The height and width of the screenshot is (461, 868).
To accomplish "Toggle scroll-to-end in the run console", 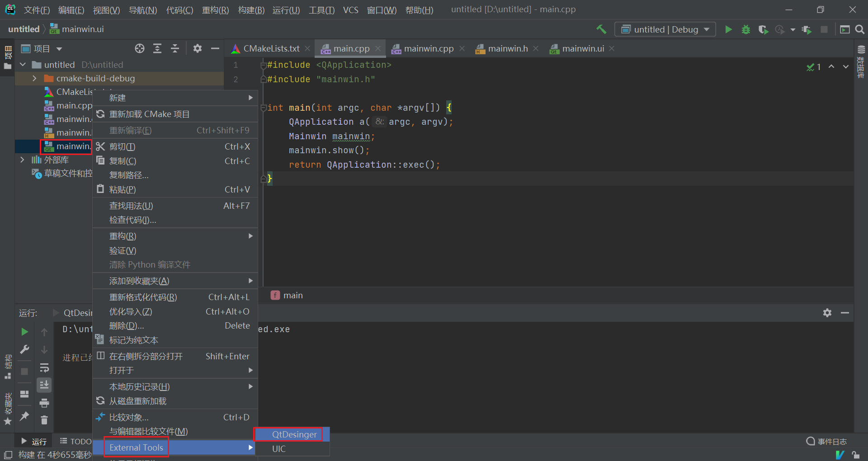I will coord(44,385).
